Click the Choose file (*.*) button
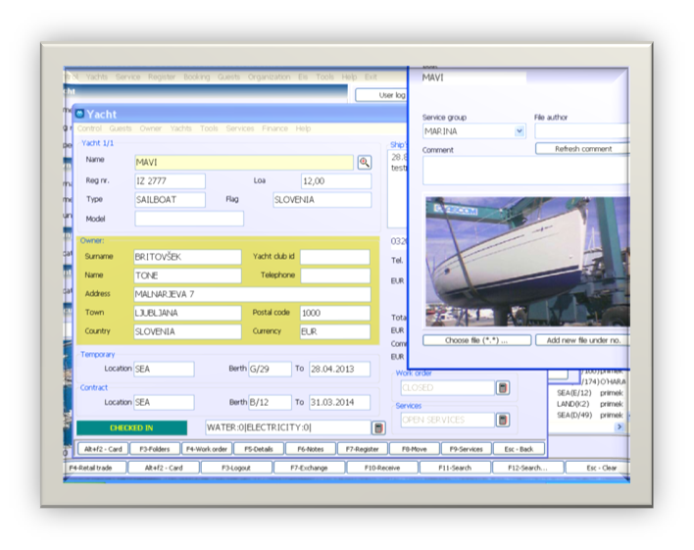Viewport: 694px width, 550px height. point(476,340)
